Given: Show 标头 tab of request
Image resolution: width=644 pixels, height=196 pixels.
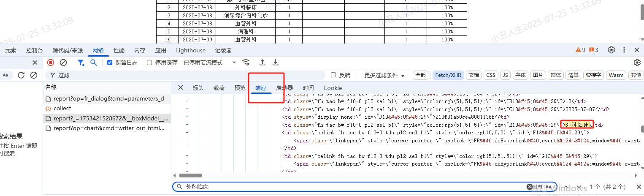Looking at the screenshot, I should pyautogui.click(x=198, y=88).
